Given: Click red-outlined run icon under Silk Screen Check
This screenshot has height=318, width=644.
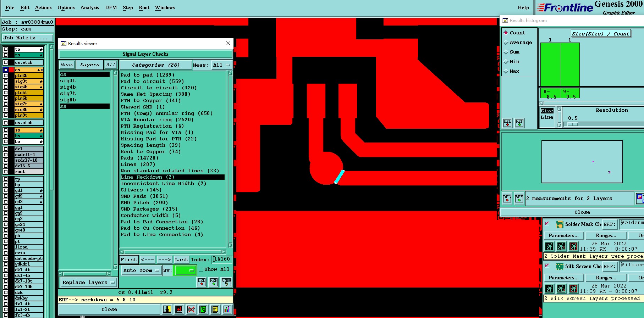Looking at the screenshot, I should 573,289.
